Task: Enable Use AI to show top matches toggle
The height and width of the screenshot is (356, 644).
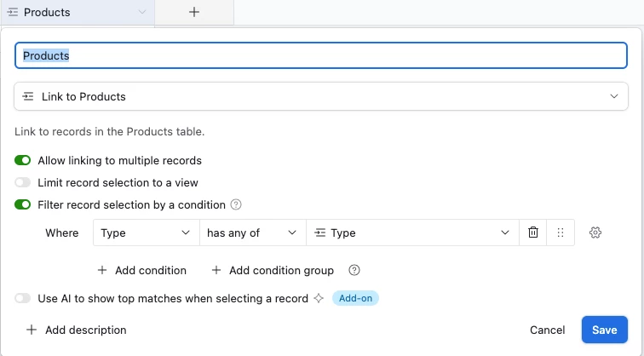Action: [x=23, y=298]
